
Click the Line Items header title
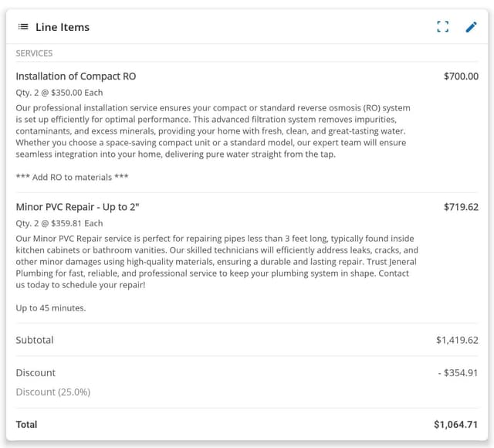point(63,27)
